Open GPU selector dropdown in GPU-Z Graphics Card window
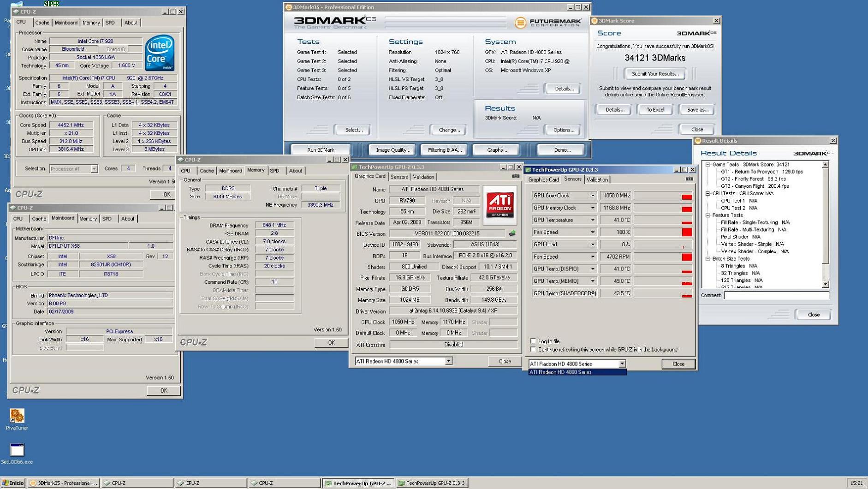Viewport: 868px width, 489px height. [x=448, y=361]
